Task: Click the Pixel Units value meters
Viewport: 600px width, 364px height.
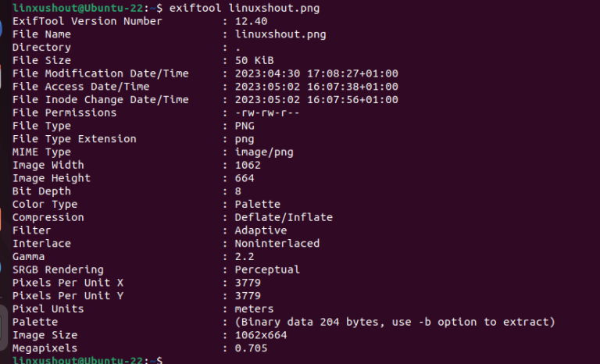Action: [x=254, y=309]
